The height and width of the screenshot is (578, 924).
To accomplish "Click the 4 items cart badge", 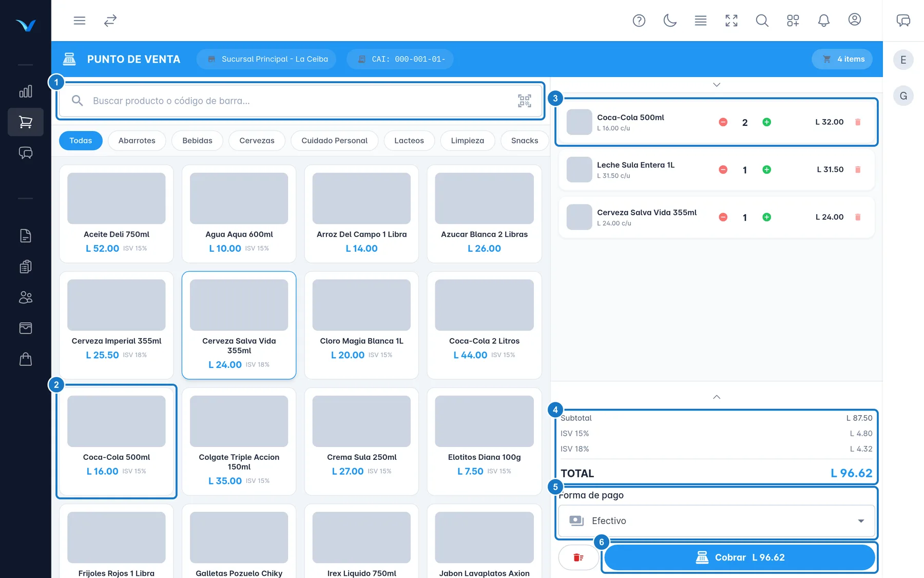I will pos(842,59).
